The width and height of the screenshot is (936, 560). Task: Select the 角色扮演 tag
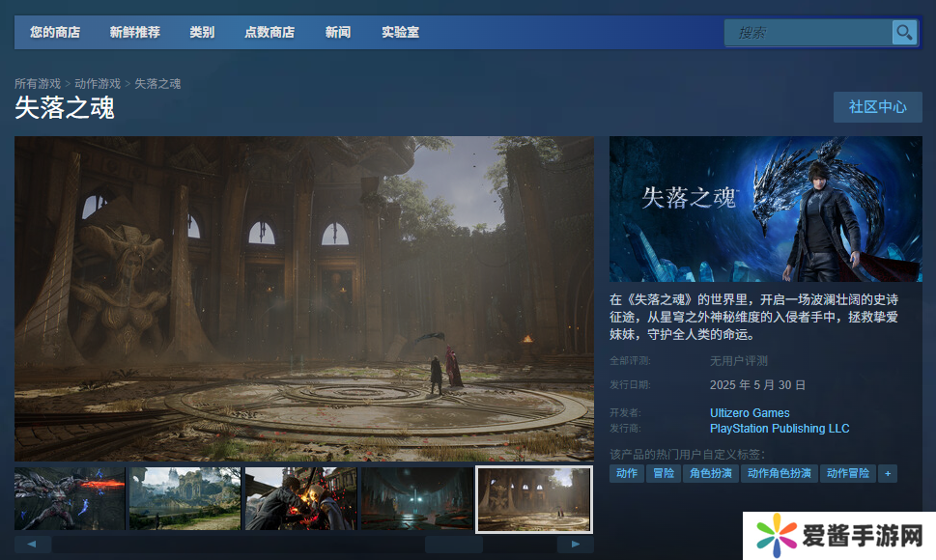710,473
